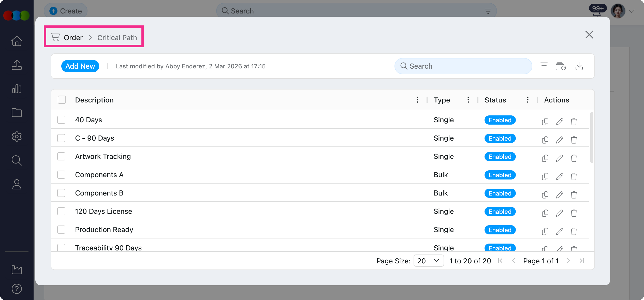Open the Status column three-dot menu
The width and height of the screenshot is (644, 300).
[528, 100]
